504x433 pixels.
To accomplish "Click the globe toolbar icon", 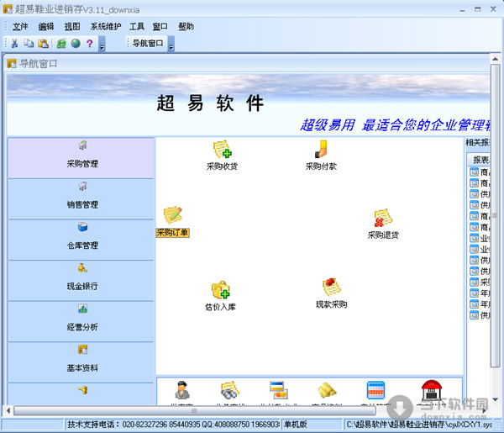I will tap(76, 44).
